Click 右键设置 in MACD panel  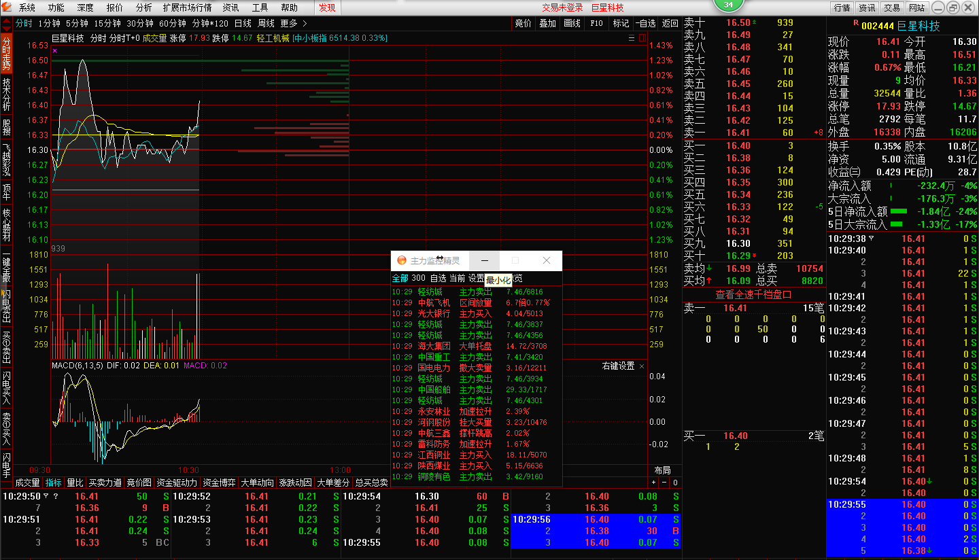619,366
